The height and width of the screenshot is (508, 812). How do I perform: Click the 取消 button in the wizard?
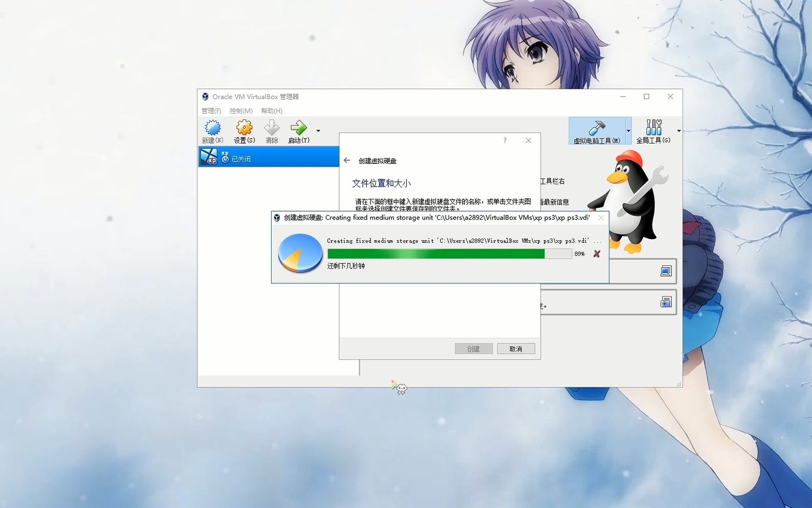(516, 349)
